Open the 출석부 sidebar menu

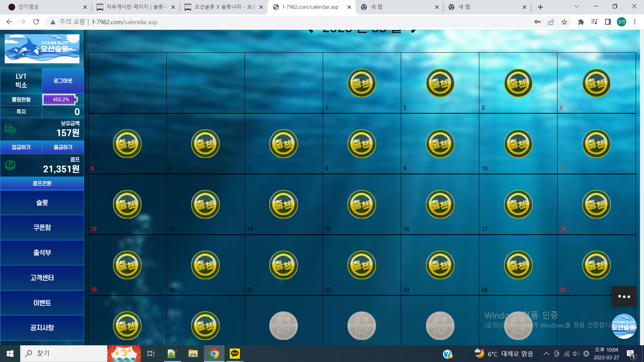tap(42, 253)
